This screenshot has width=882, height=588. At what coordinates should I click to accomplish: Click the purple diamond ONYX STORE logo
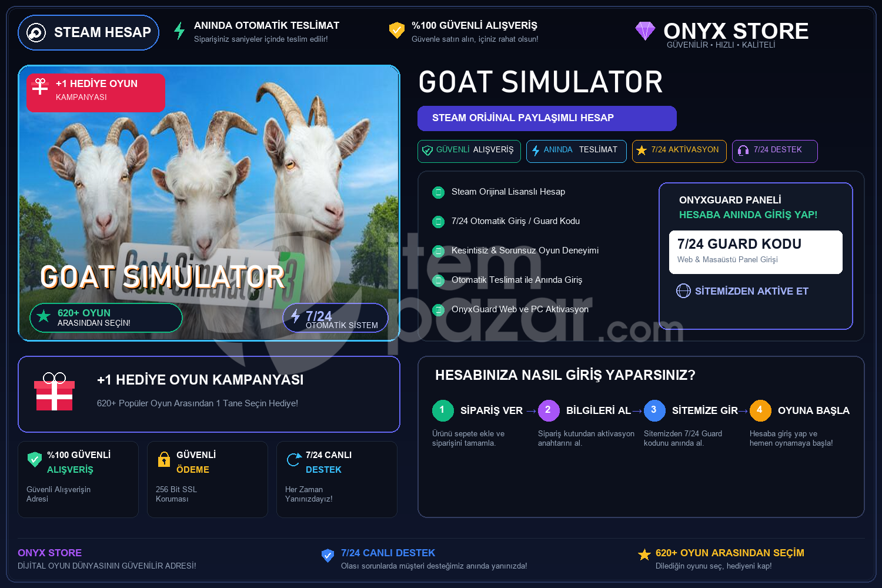(x=645, y=31)
